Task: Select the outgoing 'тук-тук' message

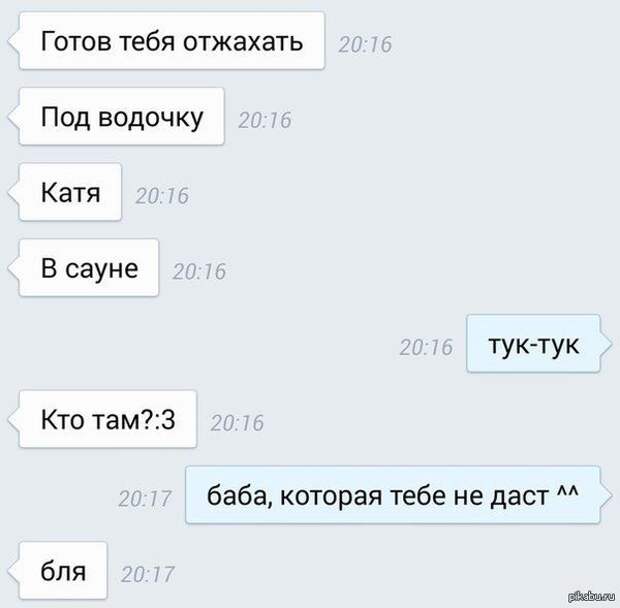Action: (533, 344)
